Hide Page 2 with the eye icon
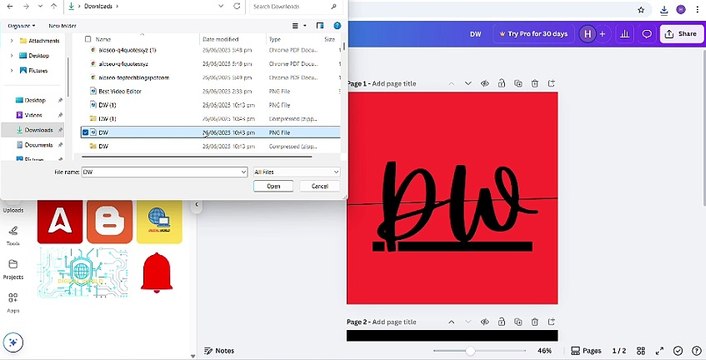 484,322
